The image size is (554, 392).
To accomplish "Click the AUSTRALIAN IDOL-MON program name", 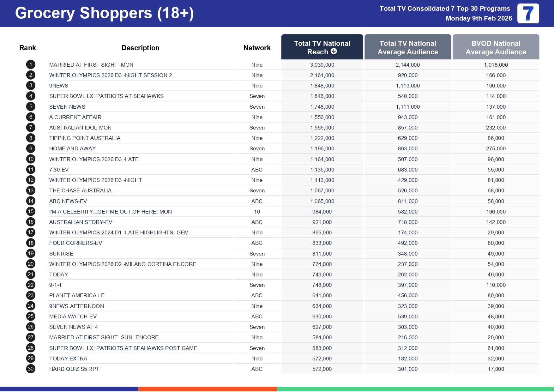I will 80,128.
